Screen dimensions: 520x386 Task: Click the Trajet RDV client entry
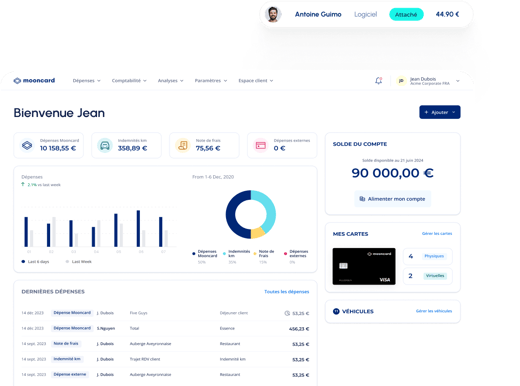coord(145,359)
